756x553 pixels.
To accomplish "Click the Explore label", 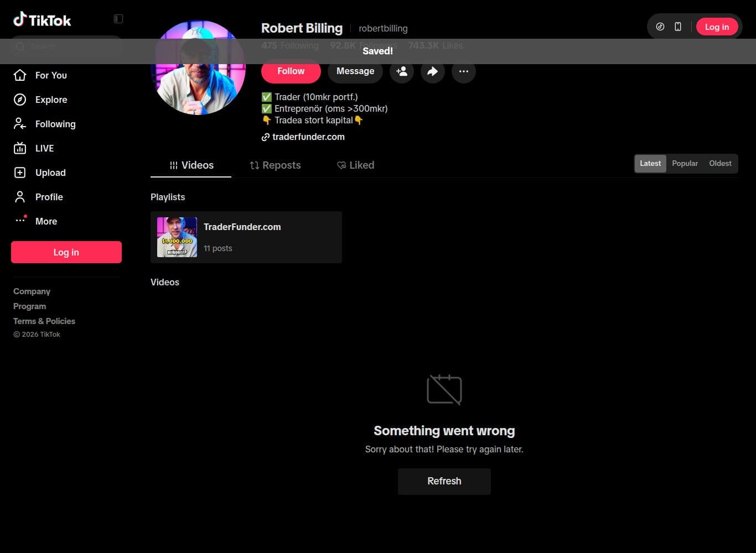I will click(51, 100).
